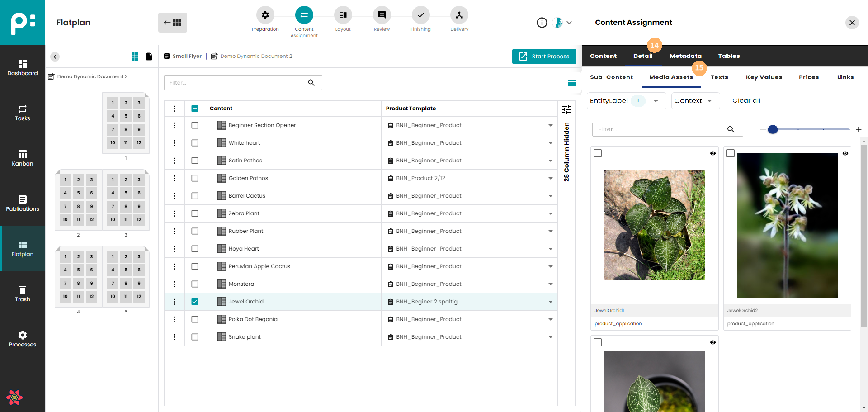Switch to list view icon

(571, 83)
